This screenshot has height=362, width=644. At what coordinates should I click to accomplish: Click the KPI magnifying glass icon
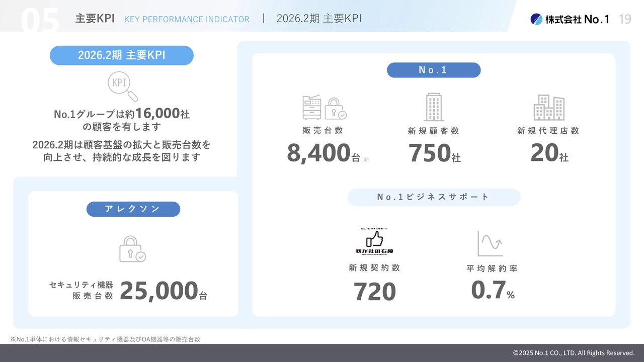click(x=123, y=86)
